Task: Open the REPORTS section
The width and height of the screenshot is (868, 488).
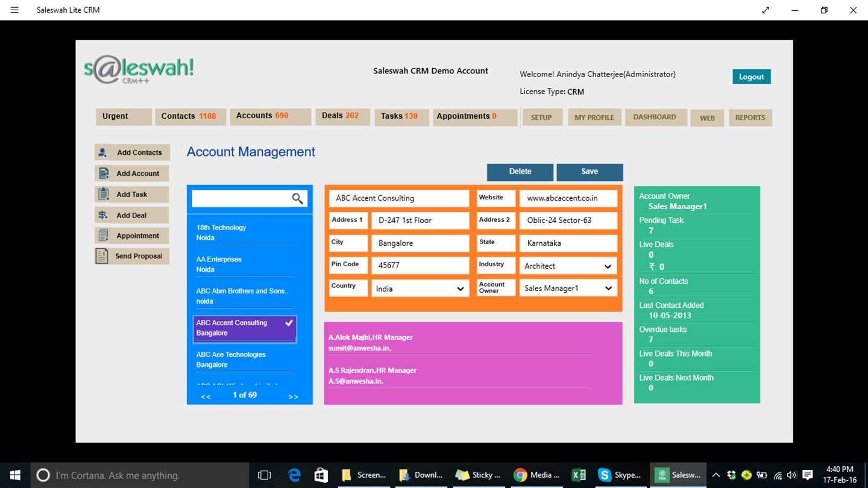Action: coord(750,117)
